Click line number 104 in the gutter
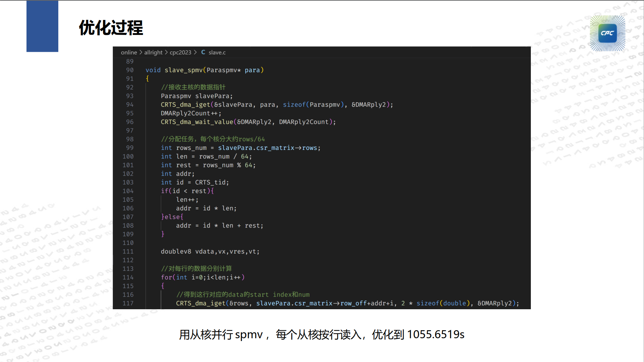 coord(128,191)
